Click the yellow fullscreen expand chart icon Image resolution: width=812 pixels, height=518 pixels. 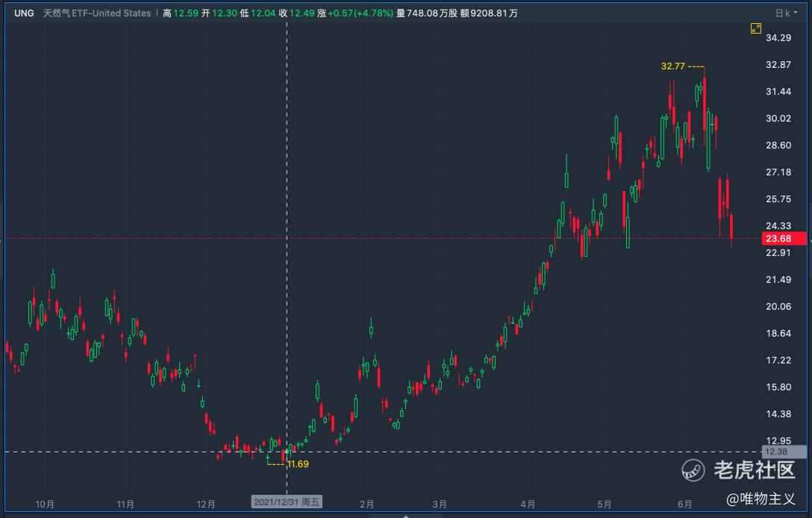click(756, 28)
